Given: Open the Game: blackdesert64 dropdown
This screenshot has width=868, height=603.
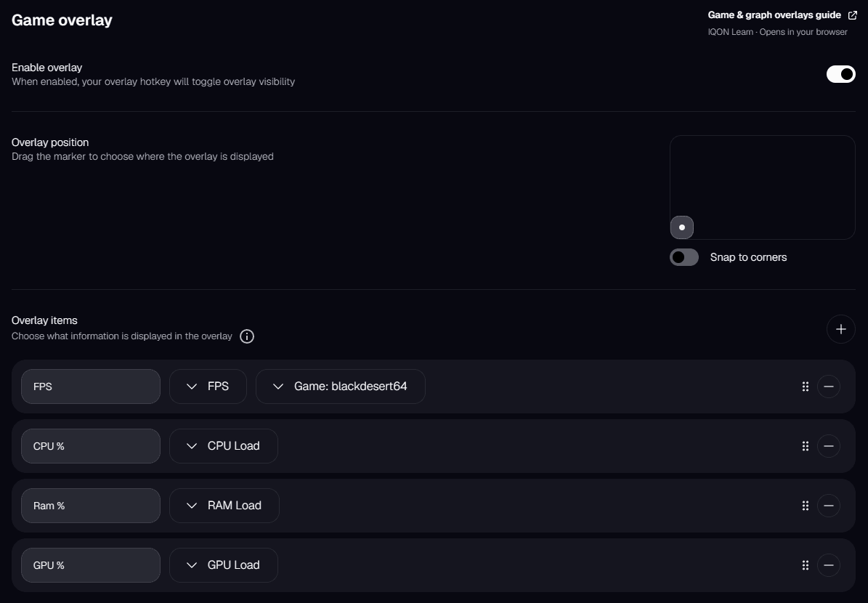Looking at the screenshot, I should (x=341, y=387).
